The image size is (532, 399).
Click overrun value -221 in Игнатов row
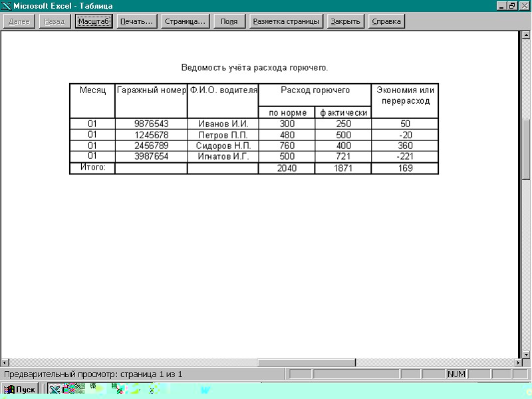405,156
